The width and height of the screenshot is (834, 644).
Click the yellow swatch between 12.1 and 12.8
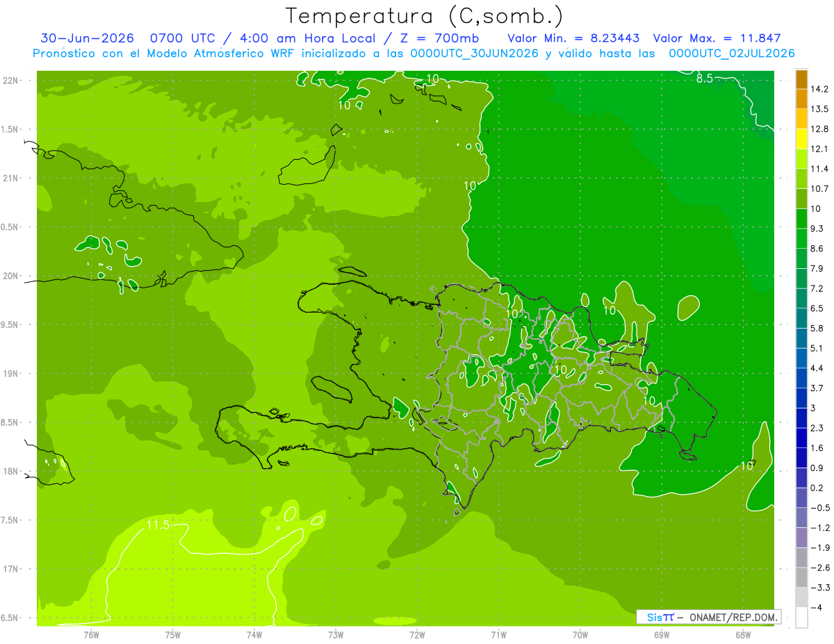(801, 138)
